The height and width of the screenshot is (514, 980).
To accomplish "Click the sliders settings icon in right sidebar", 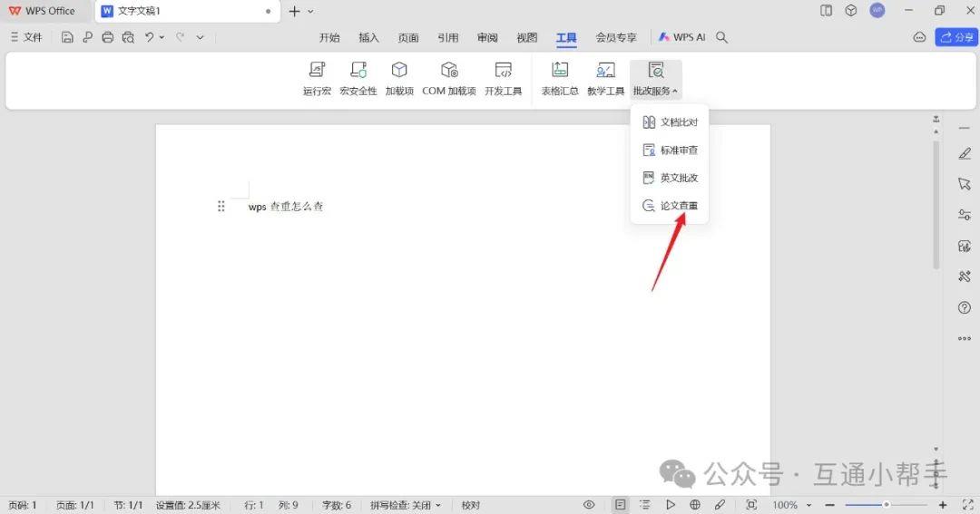I will click(965, 215).
